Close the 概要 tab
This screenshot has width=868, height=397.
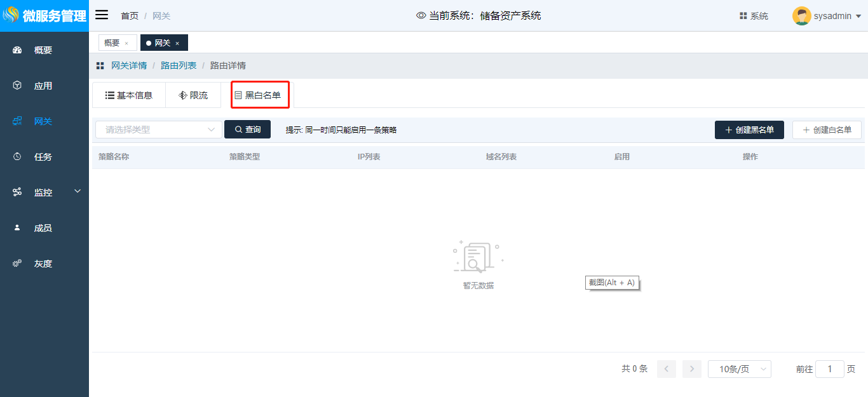(x=126, y=43)
